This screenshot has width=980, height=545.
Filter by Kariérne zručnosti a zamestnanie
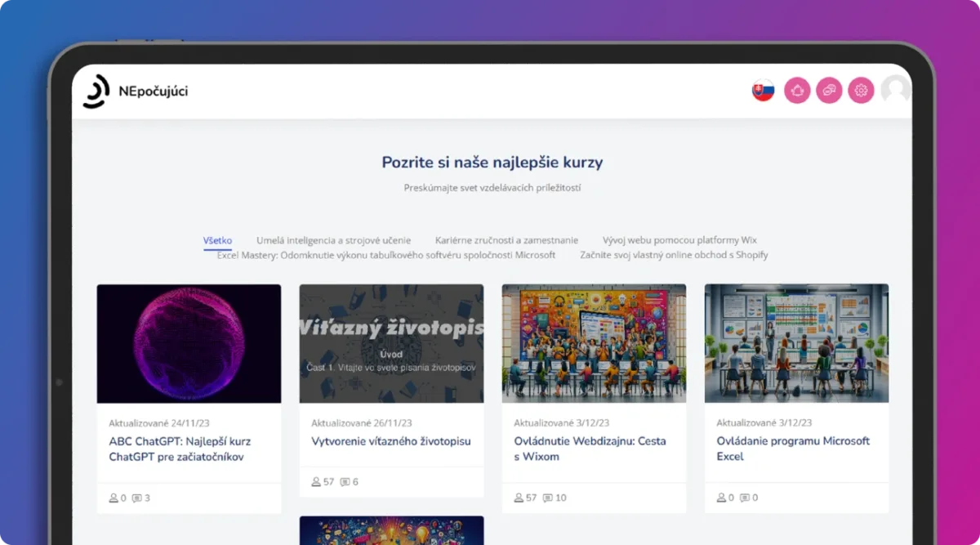click(x=506, y=240)
